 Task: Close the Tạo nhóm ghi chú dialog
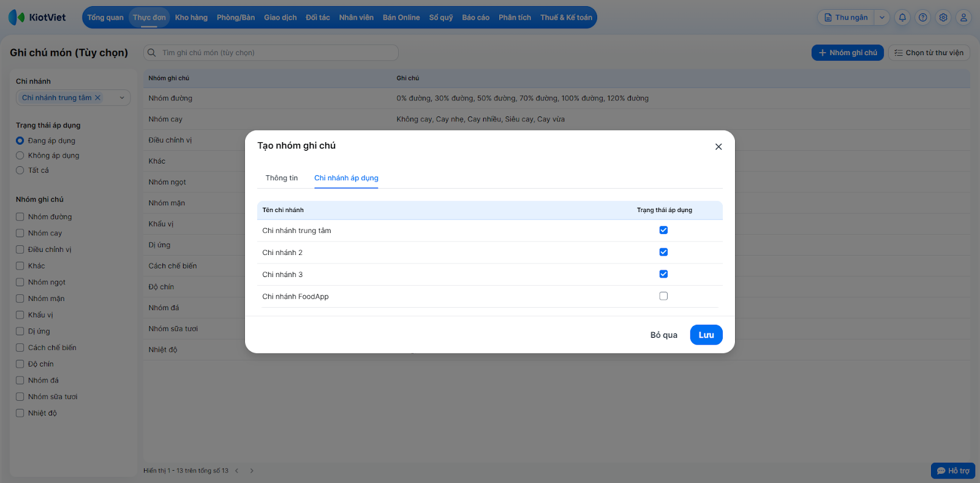point(718,146)
